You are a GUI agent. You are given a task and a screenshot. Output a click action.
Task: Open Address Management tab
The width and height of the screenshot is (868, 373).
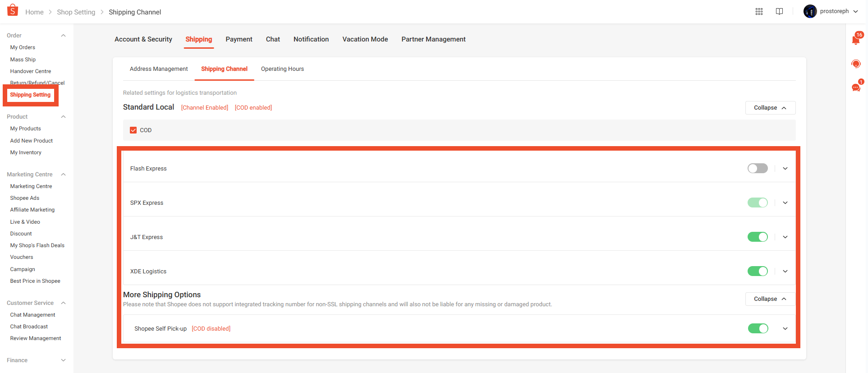[159, 69]
